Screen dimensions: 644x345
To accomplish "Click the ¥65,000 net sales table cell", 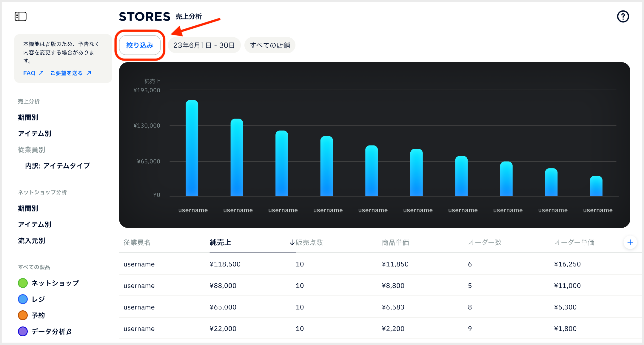I will [223, 307].
